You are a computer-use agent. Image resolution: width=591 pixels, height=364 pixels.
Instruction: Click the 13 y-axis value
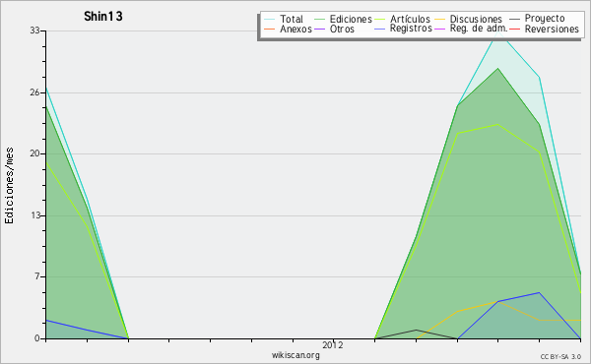pyautogui.click(x=35, y=215)
